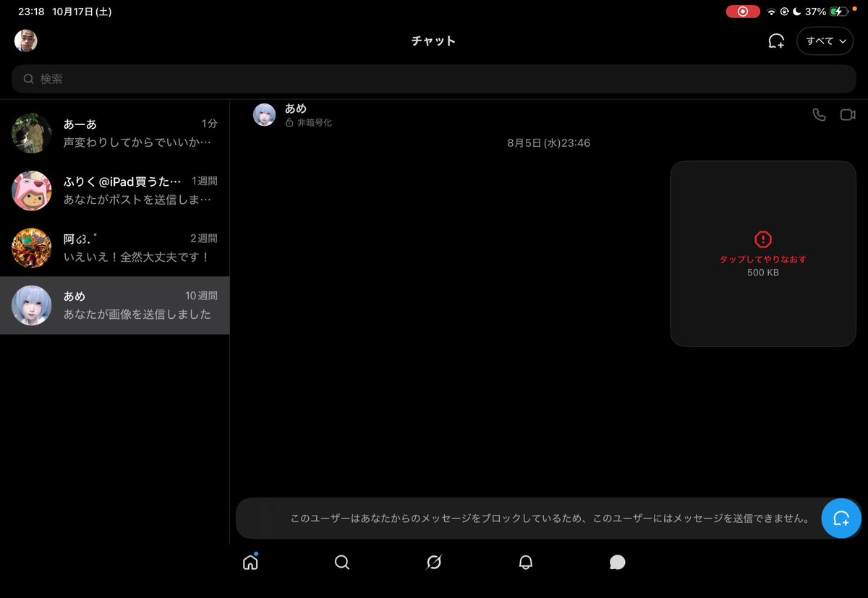The image size is (868, 598).
Task: Focus the 検索 search field
Action: (434, 79)
